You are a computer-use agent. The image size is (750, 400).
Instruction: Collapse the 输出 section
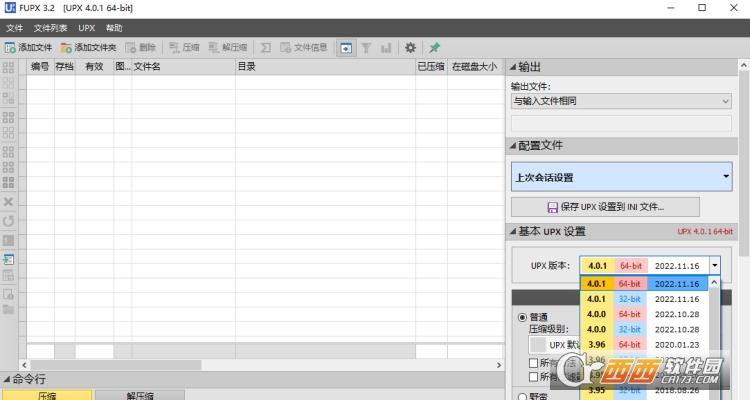click(513, 67)
